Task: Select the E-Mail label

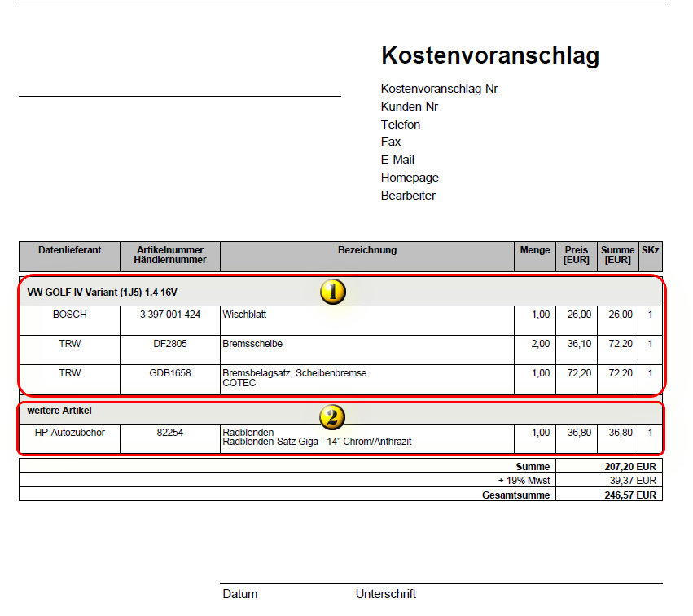Action: click(x=397, y=159)
